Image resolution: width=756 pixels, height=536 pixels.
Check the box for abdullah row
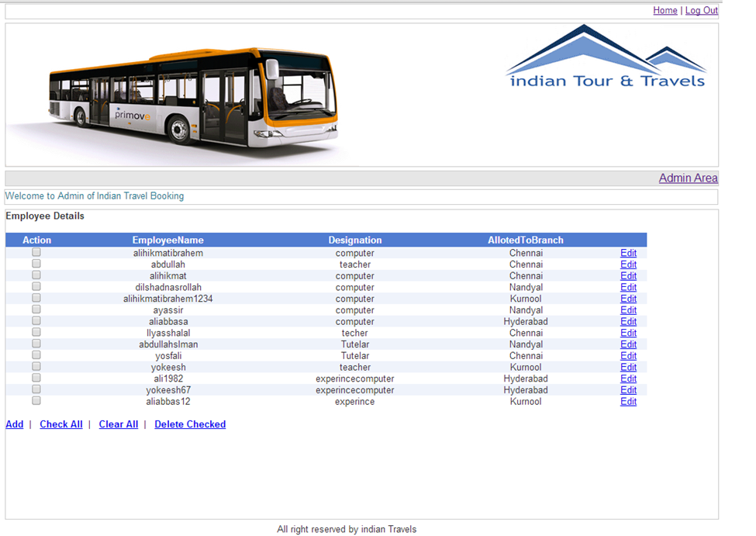[x=36, y=263]
